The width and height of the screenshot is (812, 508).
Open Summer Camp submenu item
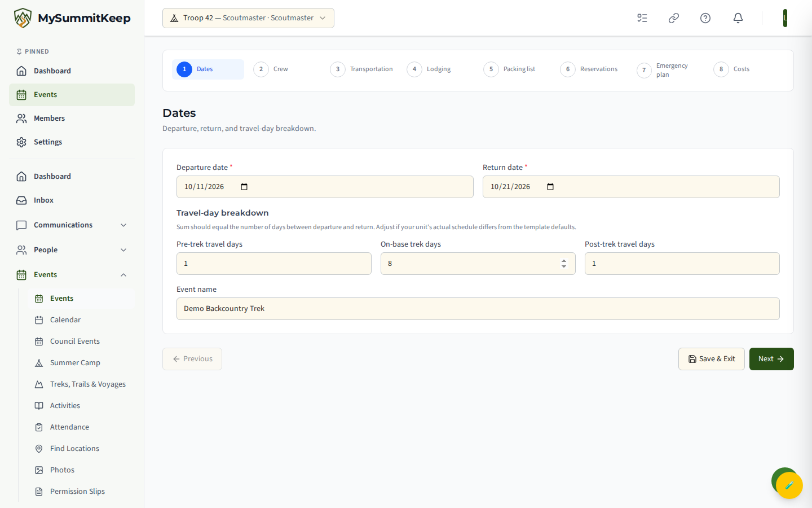[x=81, y=363]
